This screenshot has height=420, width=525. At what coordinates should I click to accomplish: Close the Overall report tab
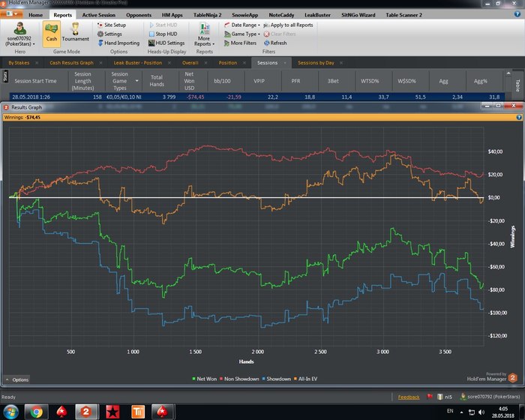pos(205,63)
